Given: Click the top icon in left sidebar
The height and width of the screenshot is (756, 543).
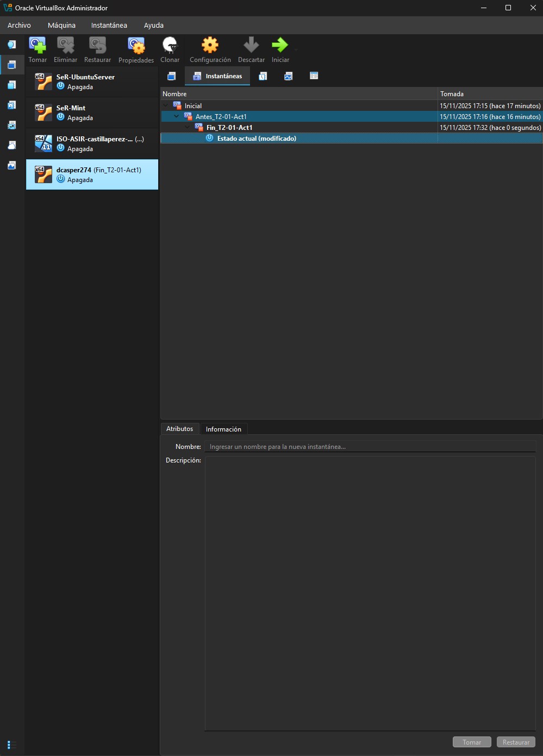Looking at the screenshot, I should [11, 45].
